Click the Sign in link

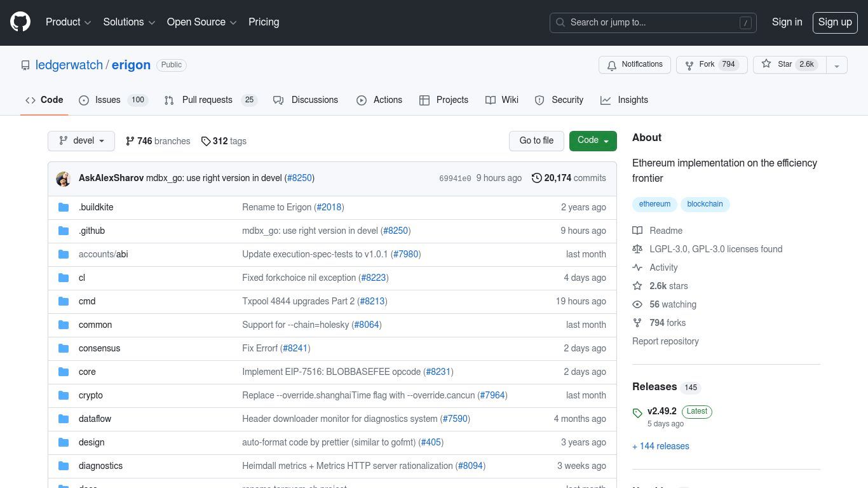[x=787, y=22]
